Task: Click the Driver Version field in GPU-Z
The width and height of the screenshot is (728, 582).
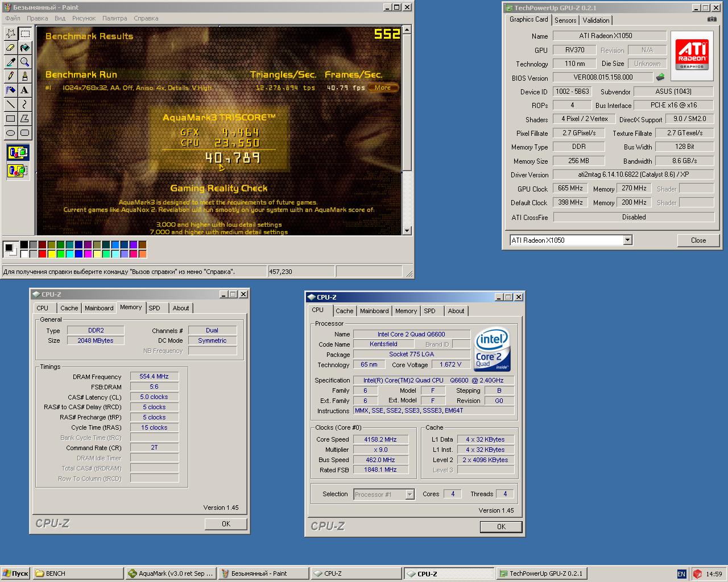Action: pyautogui.click(x=634, y=174)
